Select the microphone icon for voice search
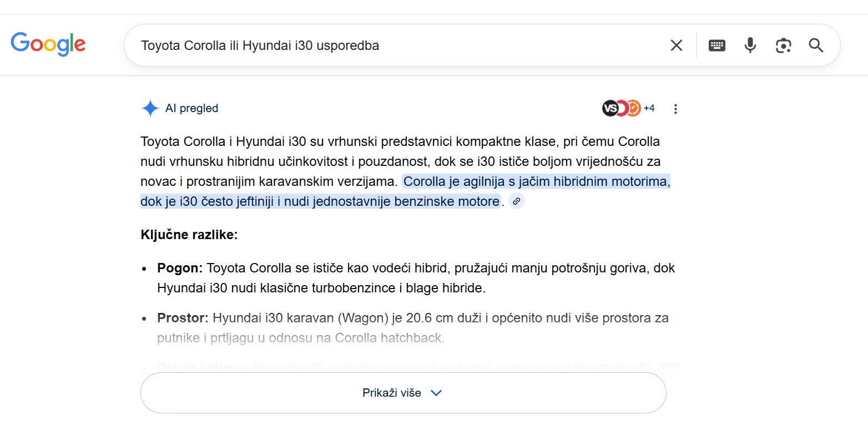 tap(750, 45)
